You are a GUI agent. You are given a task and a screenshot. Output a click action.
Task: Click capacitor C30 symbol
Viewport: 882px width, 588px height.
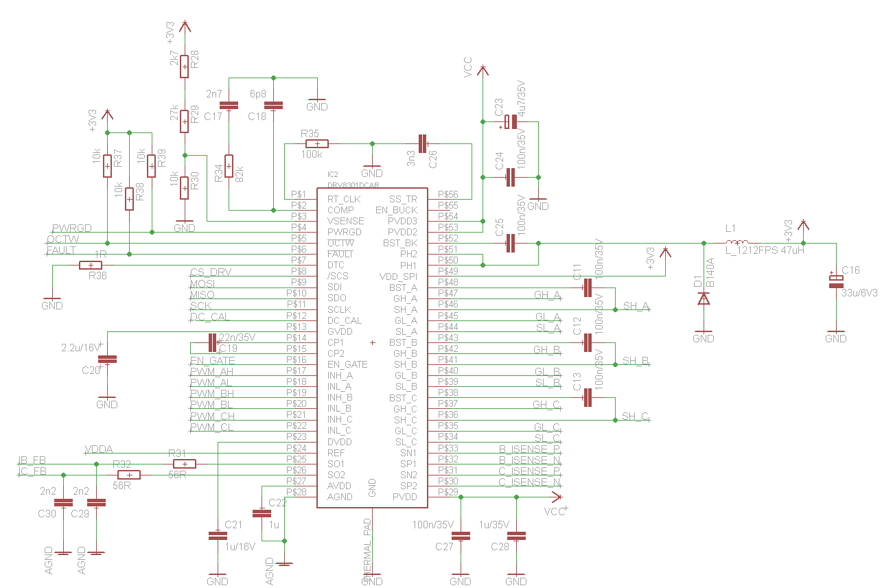63,502
